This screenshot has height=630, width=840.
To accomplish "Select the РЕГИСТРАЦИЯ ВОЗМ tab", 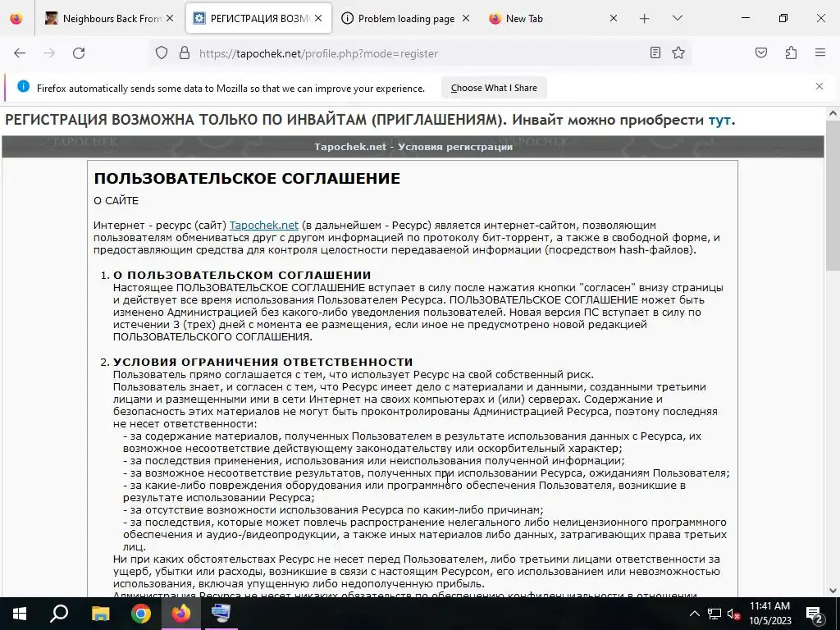I will click(258, 19).
